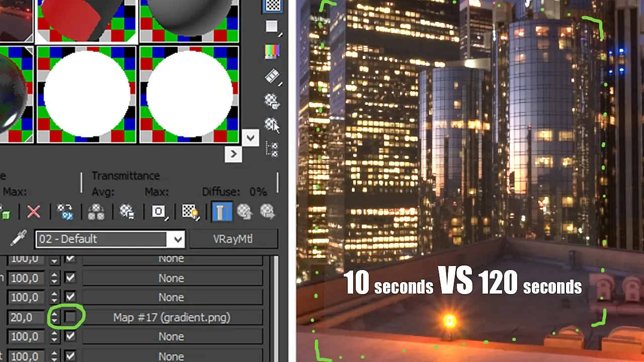Screen dimensions: 644x362
Task: Click the Make Preview film icon
Action: [272, 76]
